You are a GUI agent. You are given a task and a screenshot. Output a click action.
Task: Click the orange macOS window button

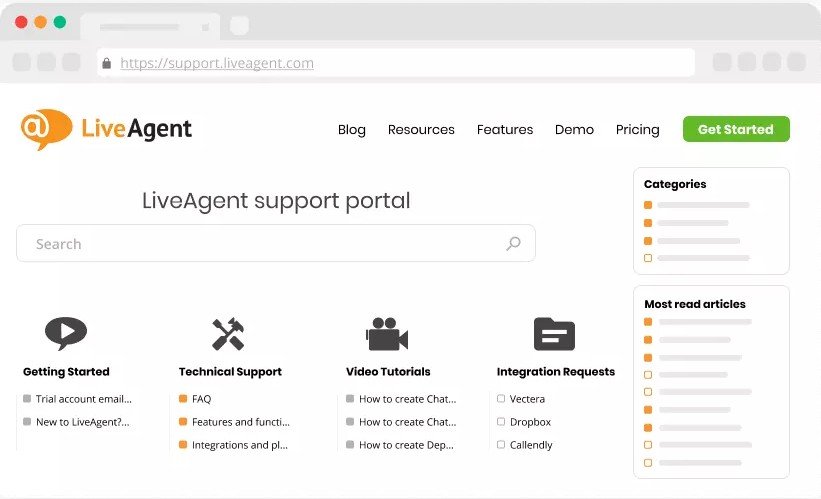40,22
